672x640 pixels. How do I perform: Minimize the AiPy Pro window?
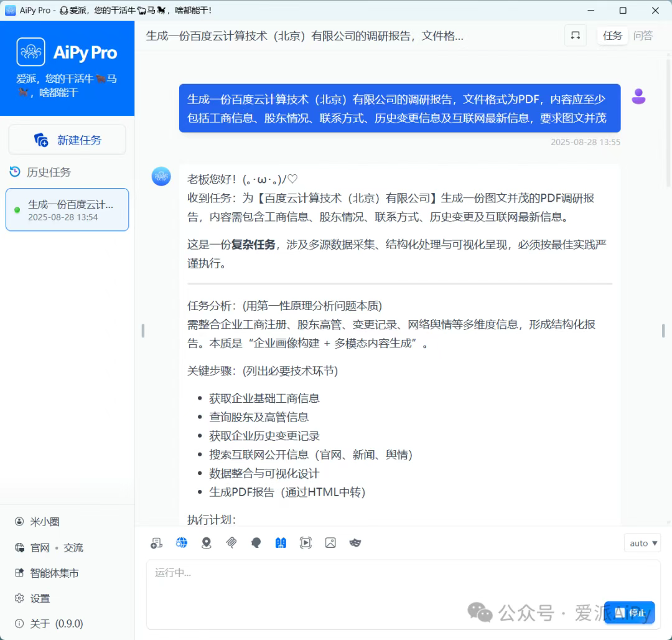click(x=590, y=11)
